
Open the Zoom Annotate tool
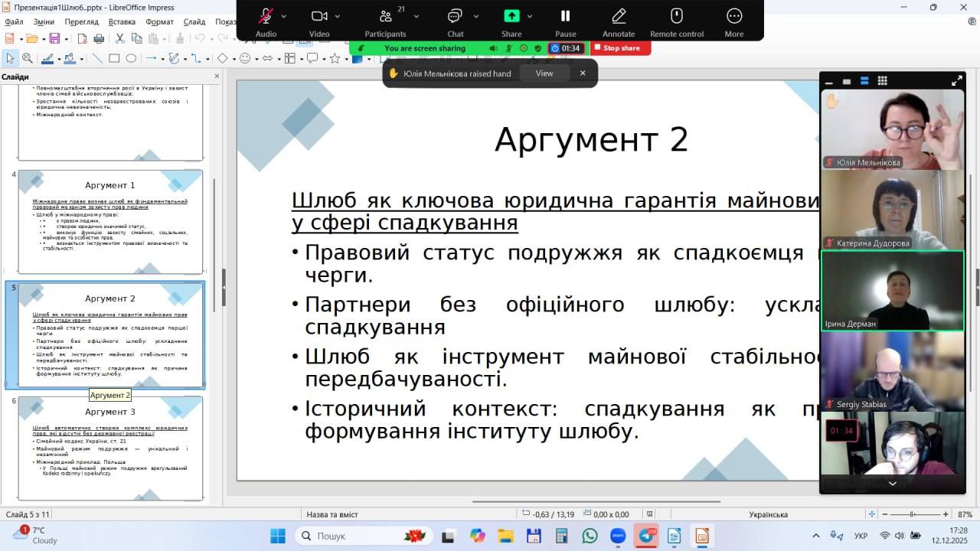click(619, 16)
